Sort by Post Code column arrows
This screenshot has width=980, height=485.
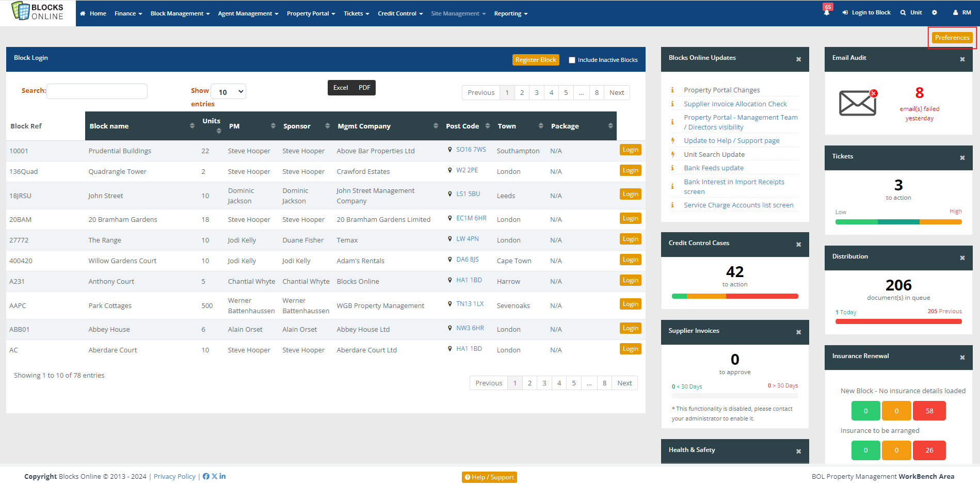488,126
